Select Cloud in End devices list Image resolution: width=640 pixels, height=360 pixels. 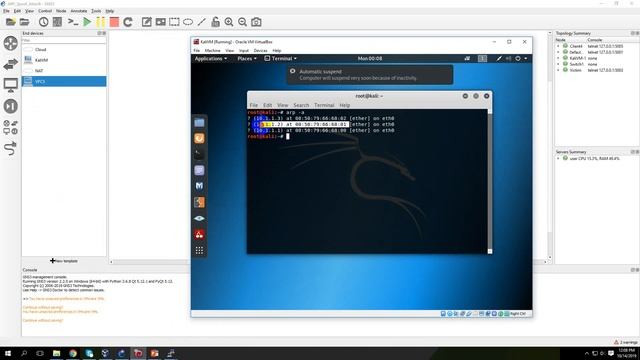pos(64,49)
